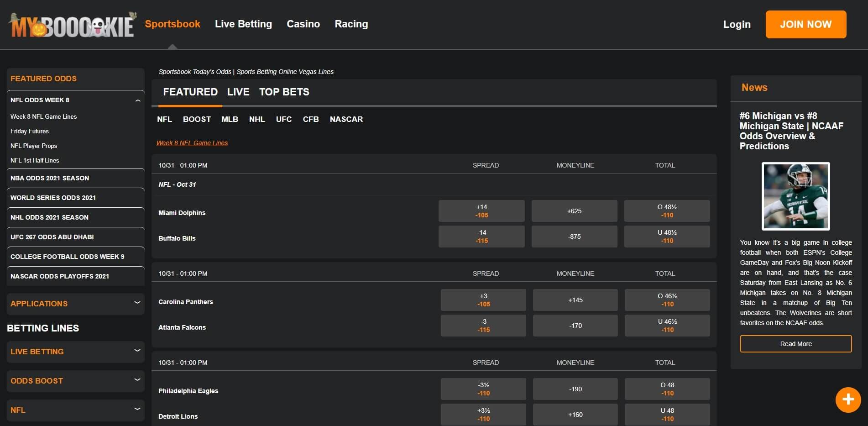The width and height of the screenshot is (868, 426).
Task: Select Miami Dolphins +625 moneyline
Action: (x=574, y=210)
